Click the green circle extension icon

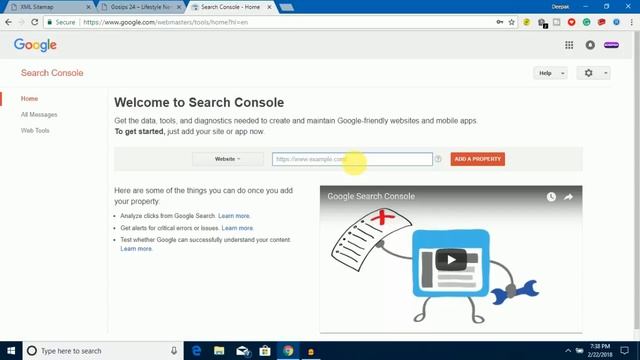tap(587, 22)
